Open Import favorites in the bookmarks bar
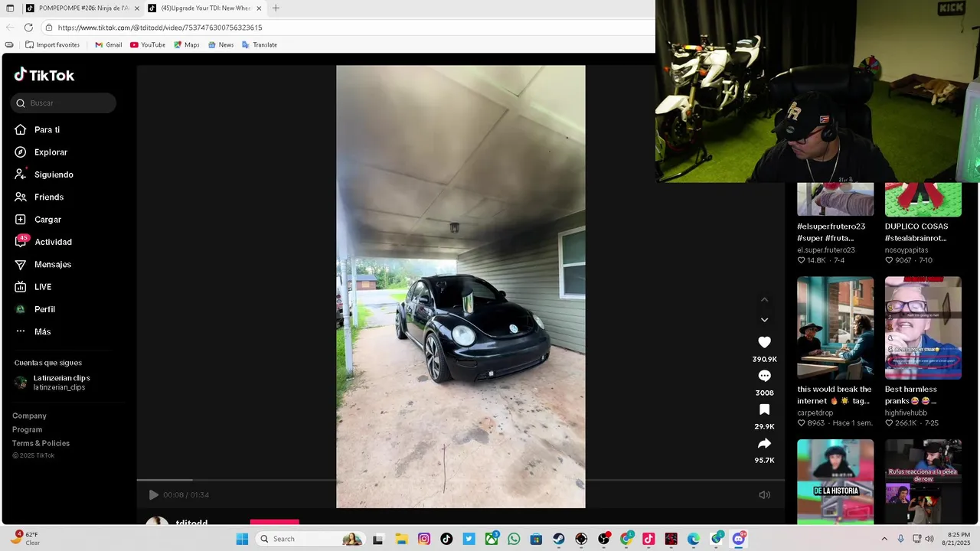 point(52,45)
